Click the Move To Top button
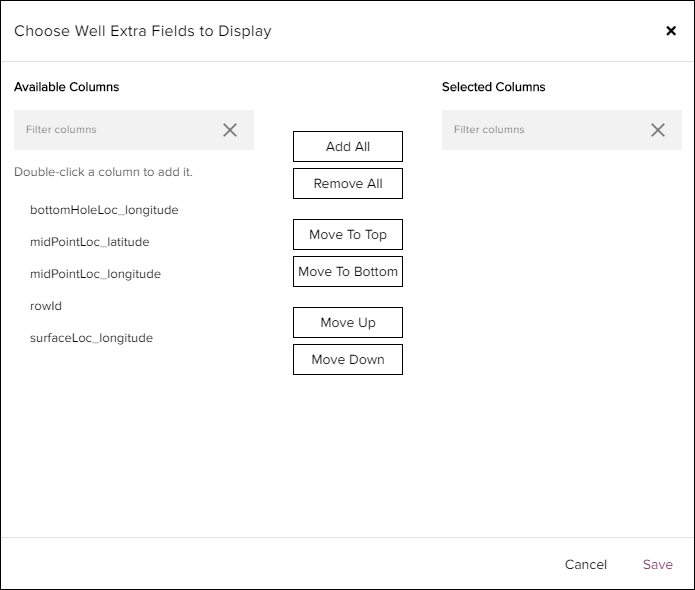The width and height of the screenshot is (695, 590). point(348,235)
